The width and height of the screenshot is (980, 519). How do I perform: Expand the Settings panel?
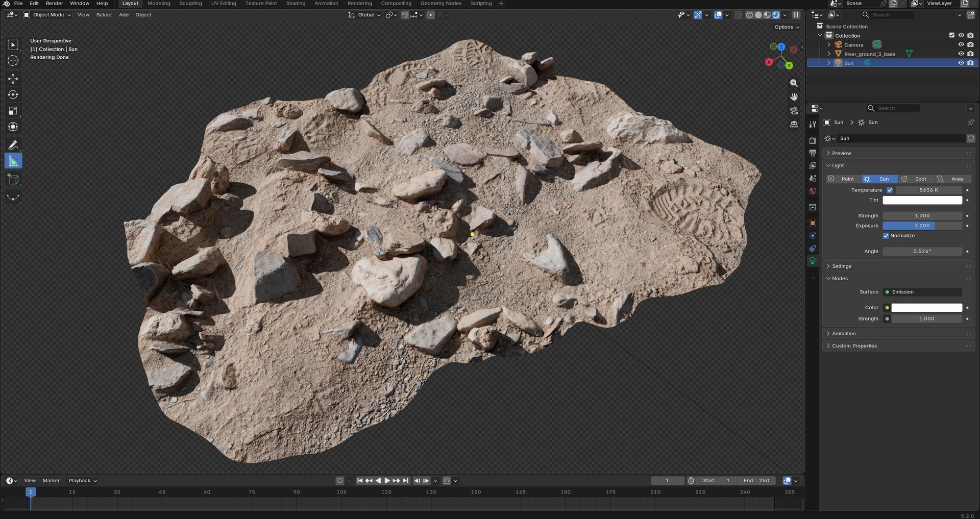[898, 266]
